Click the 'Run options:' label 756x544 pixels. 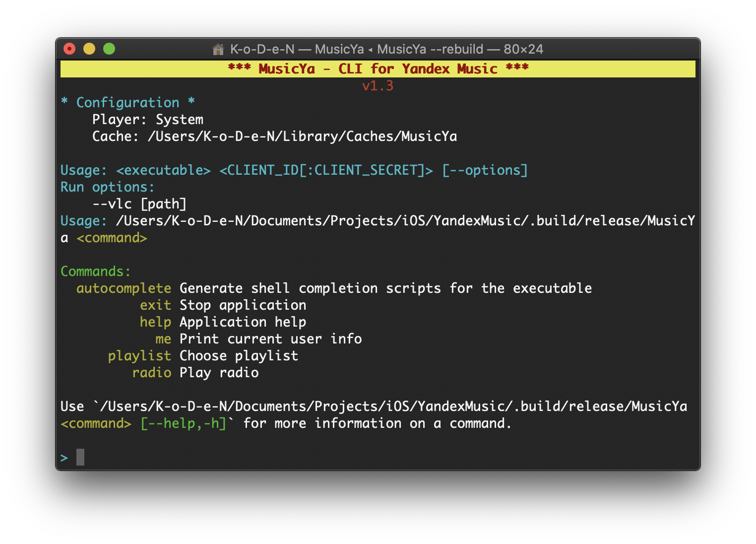click(x=108, y=187)
